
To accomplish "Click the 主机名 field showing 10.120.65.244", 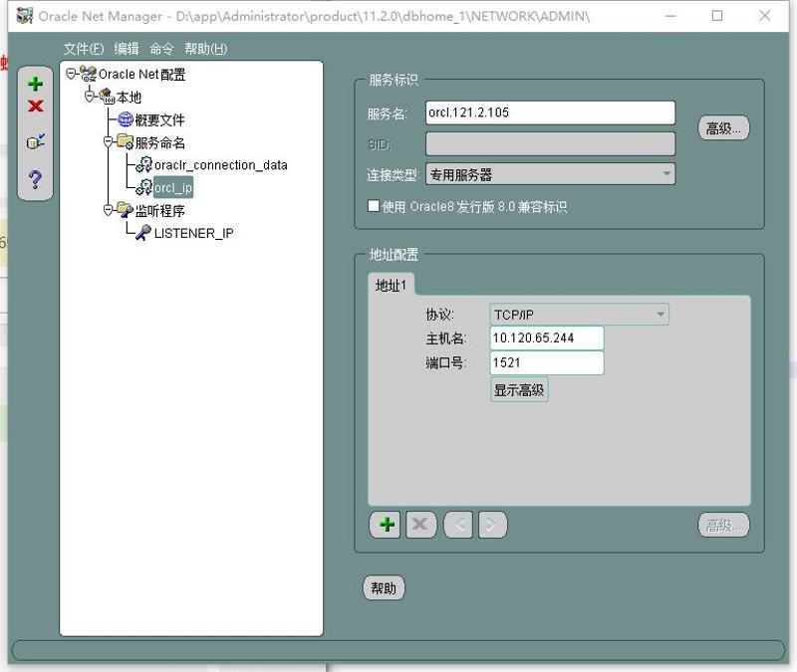I will click(x=547, y=338).
